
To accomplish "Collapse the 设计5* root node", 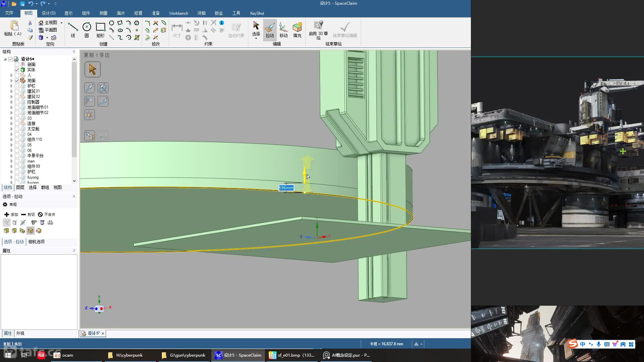I will pyautogui.click(x=5, y=59).
